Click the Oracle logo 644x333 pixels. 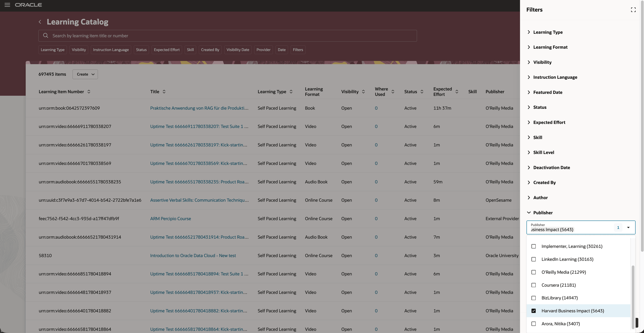(x=28, y=5)
